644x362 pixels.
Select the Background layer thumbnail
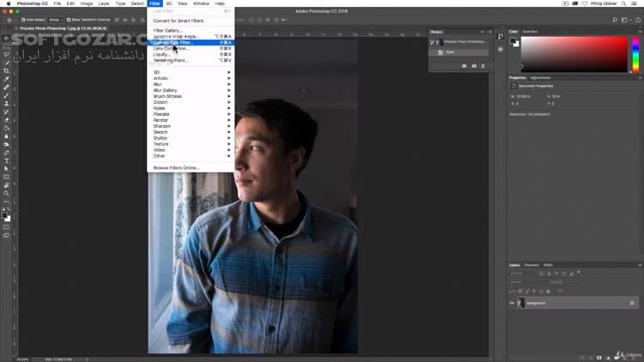click(x=521, y=303)
